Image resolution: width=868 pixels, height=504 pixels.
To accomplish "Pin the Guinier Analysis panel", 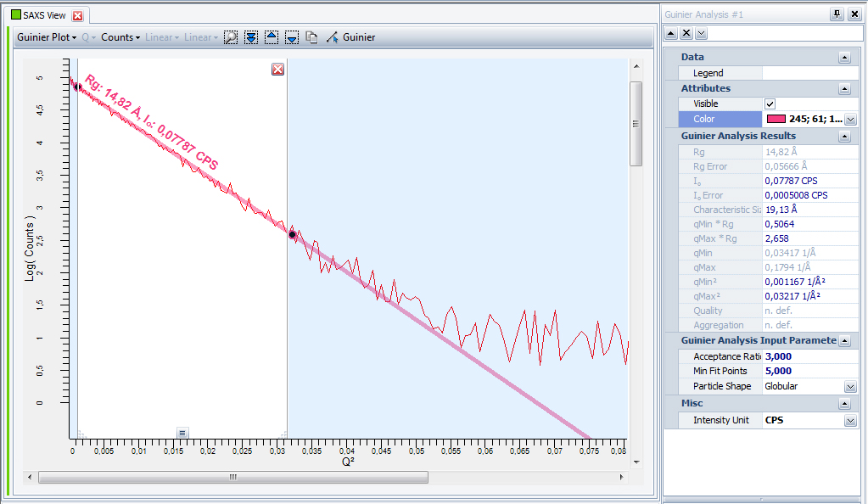I will 837,14.
